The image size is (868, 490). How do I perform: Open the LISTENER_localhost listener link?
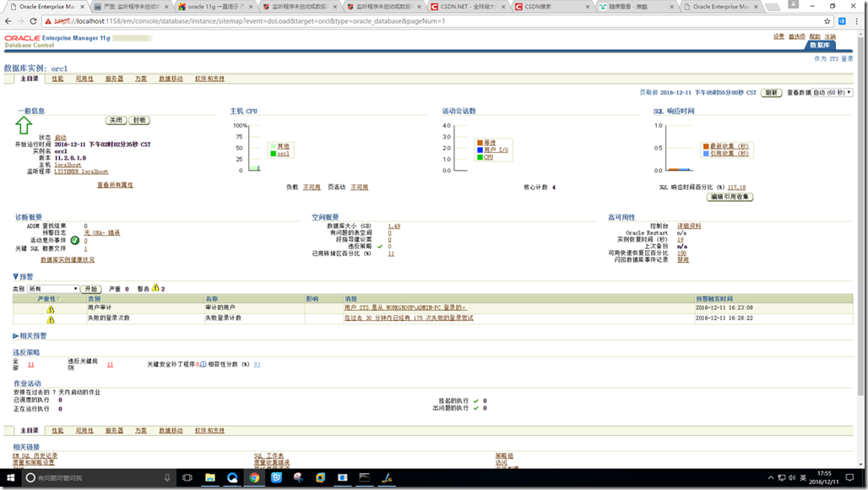pos(81,171)
